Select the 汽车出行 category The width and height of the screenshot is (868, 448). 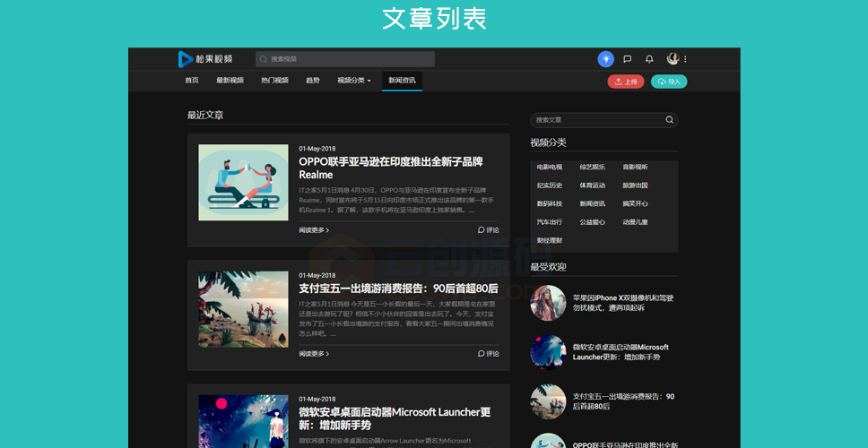point(549,222)
